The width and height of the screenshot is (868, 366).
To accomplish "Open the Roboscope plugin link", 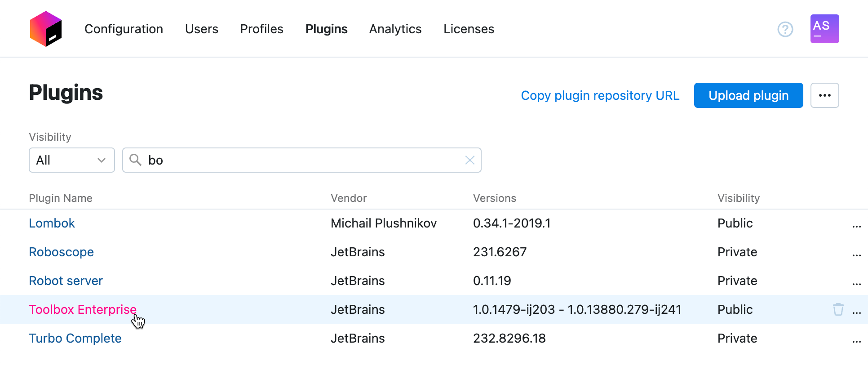I will (x=61, y=252).
